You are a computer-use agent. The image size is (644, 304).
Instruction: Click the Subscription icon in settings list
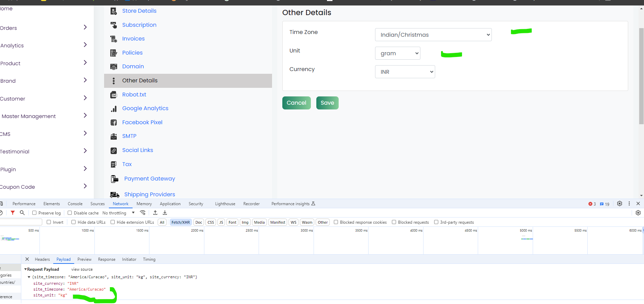[x=114, y=25]
